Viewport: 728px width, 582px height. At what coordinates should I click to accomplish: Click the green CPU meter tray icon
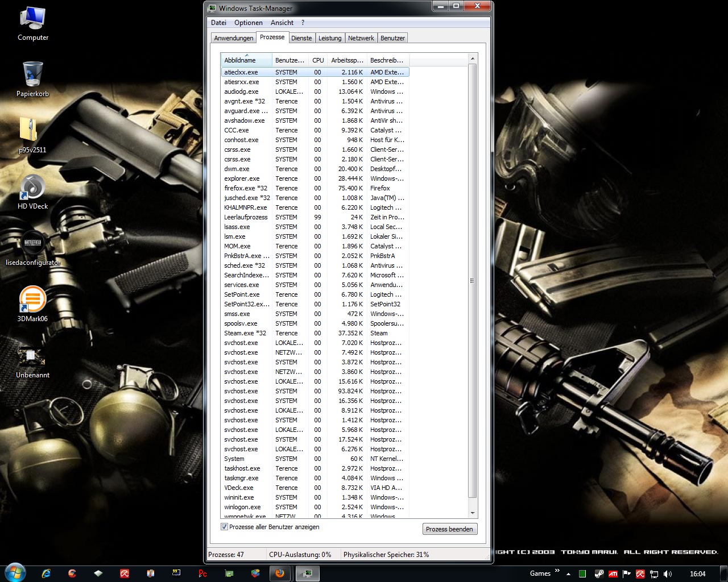[582, 574]
